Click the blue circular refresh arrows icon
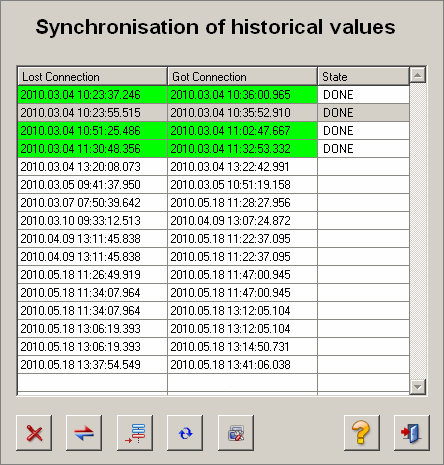Screen dimensions: 444x465 click(x=185, y=433)
